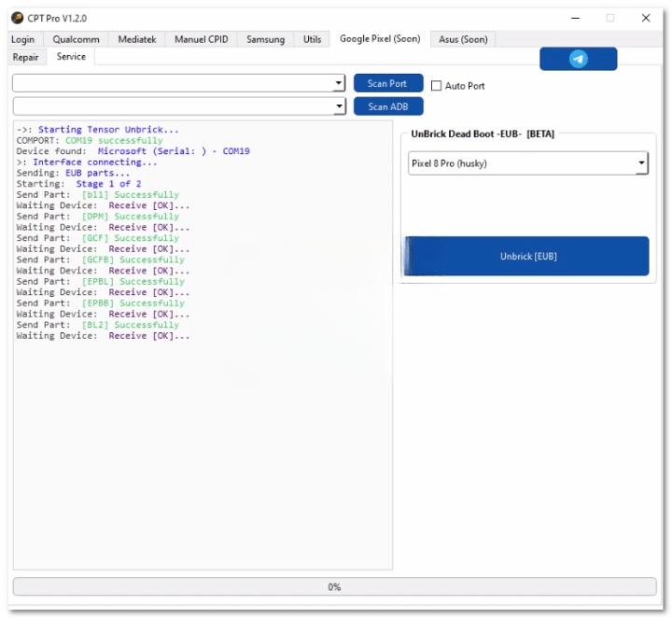Select the Service sub-tab

[x=71, y=57]
